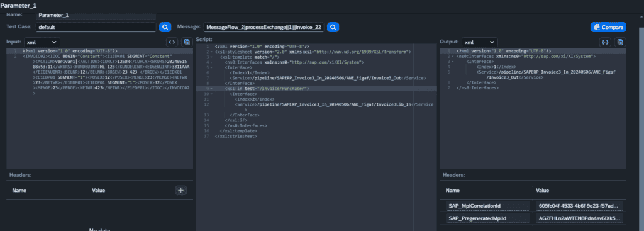Open the Output format xml dropdown
This screenshot has height=231, width=644.
pos(480,42)
